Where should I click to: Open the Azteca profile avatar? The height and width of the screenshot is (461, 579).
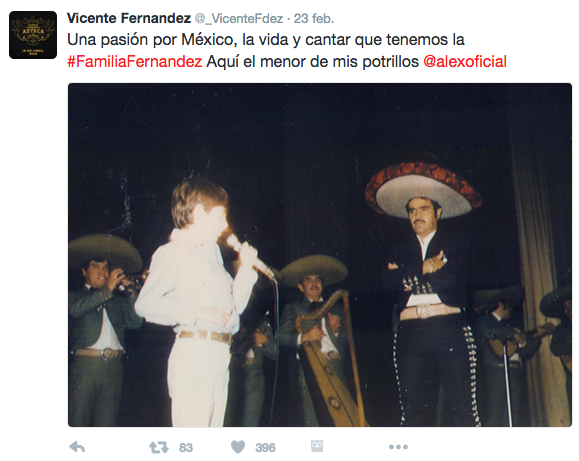pos(33,35)
